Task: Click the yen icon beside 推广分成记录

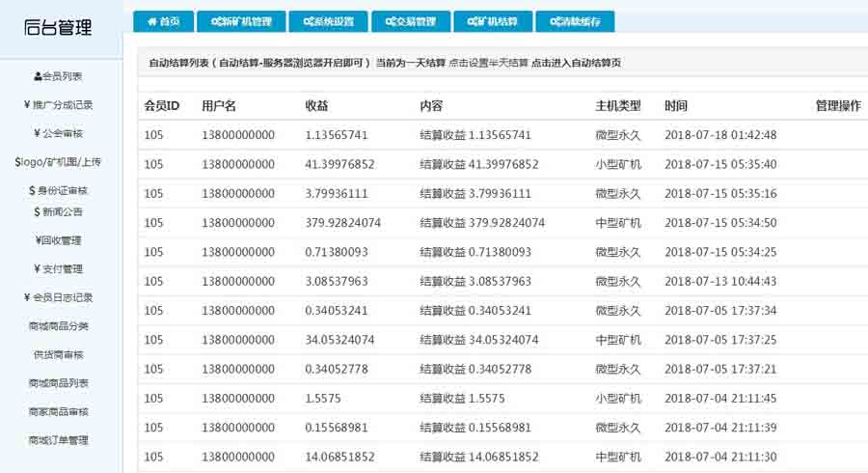Action: click(26, 105)
